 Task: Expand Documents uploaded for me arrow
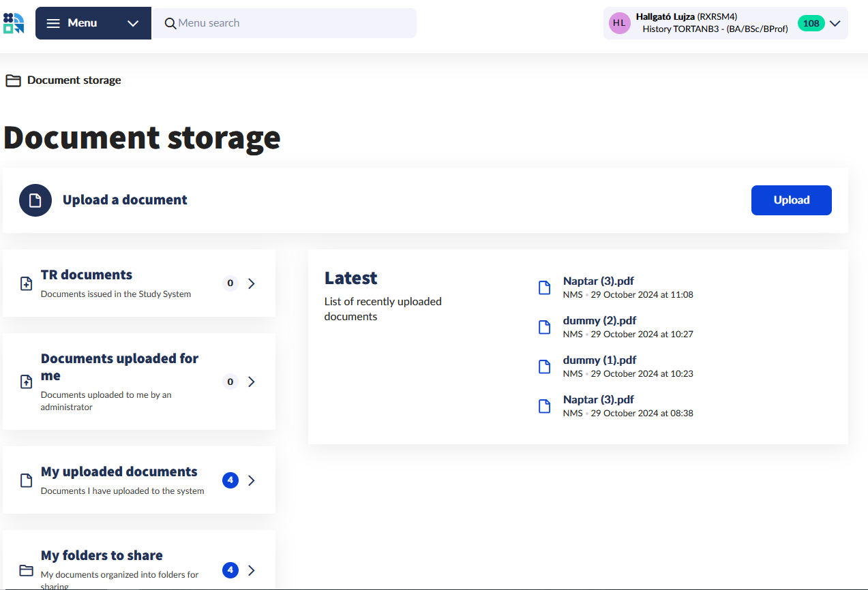[x=252, y=382]
